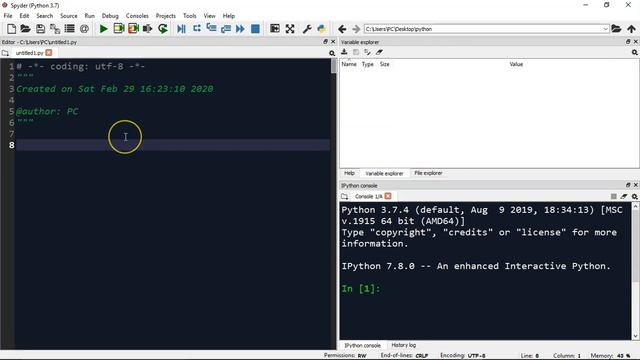Click the debugger Step into icon

point(211,28)
